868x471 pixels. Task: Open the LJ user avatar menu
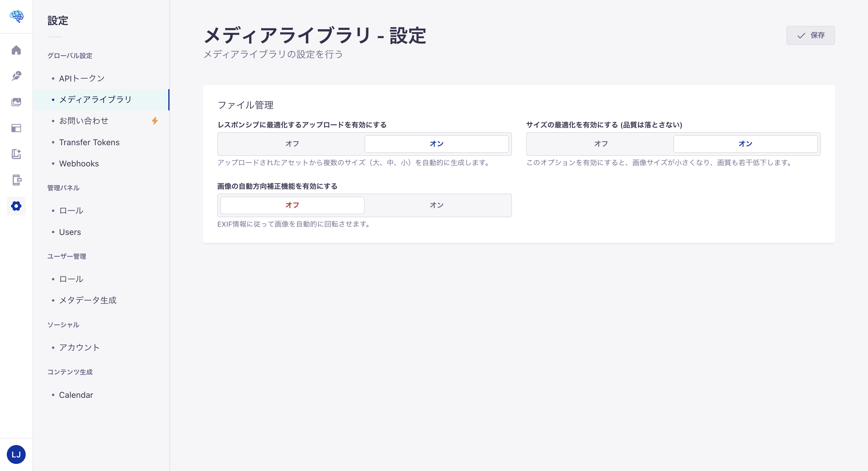pyautogui.click(x=16, y=454)
